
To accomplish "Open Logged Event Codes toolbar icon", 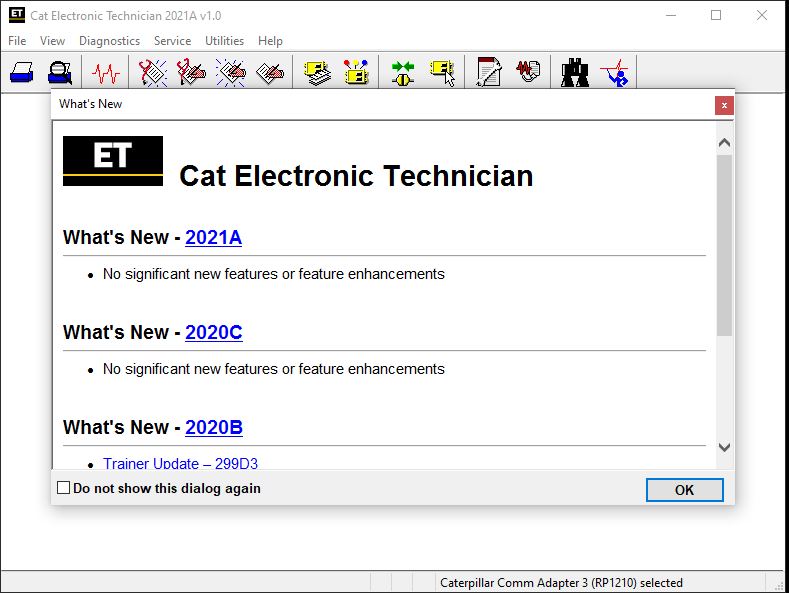I will click(270, 73).
